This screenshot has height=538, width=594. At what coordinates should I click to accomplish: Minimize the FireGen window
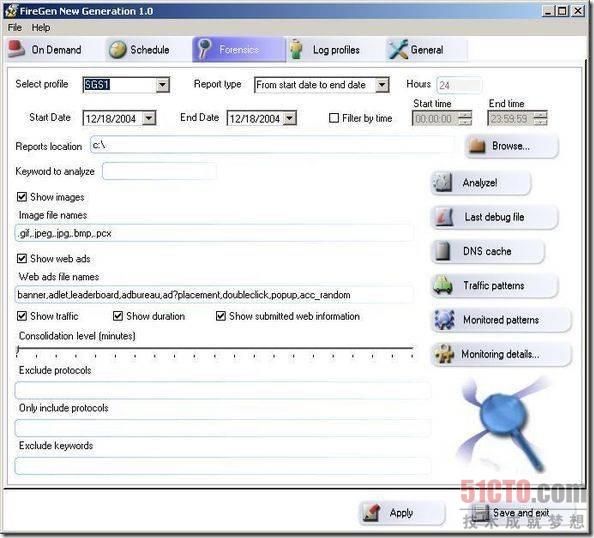pyautogui.click(x=548, y=11)
